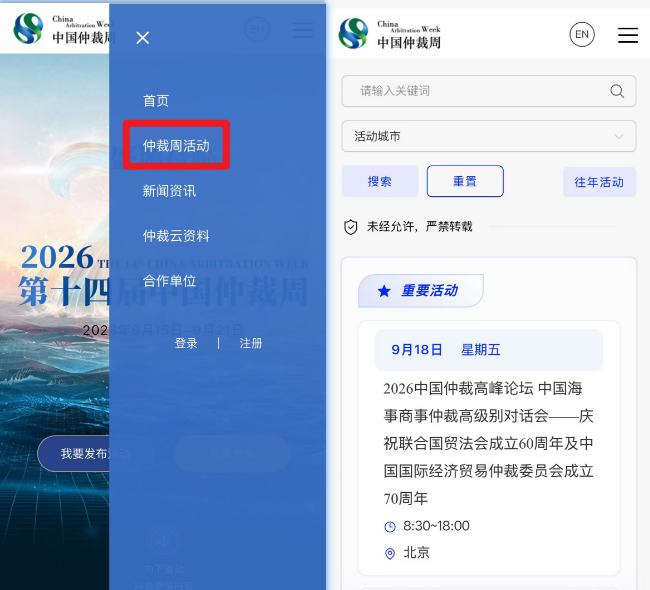This screenshot has height=590, width=650.
Task: Click the 北京 location text
Action: click(416, 553)
